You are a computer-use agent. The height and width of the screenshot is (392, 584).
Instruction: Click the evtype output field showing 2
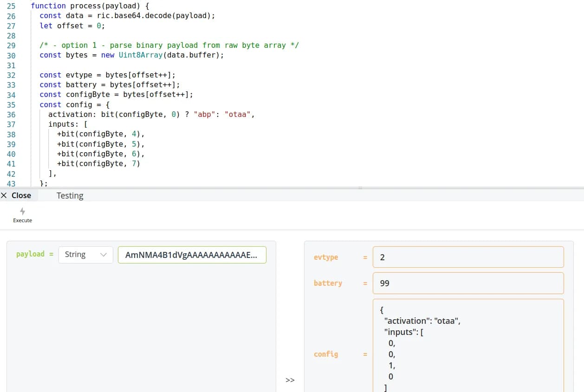tap(468, 257)
